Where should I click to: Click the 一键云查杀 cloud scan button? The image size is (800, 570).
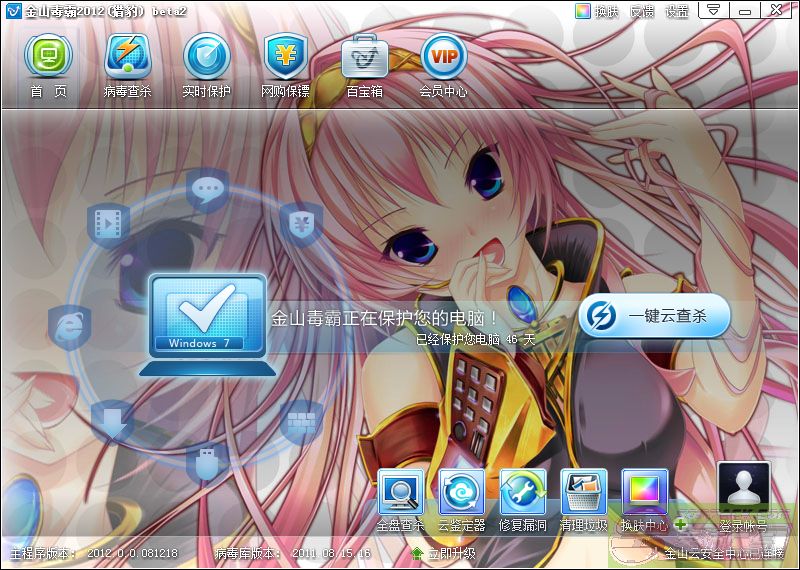655,315
